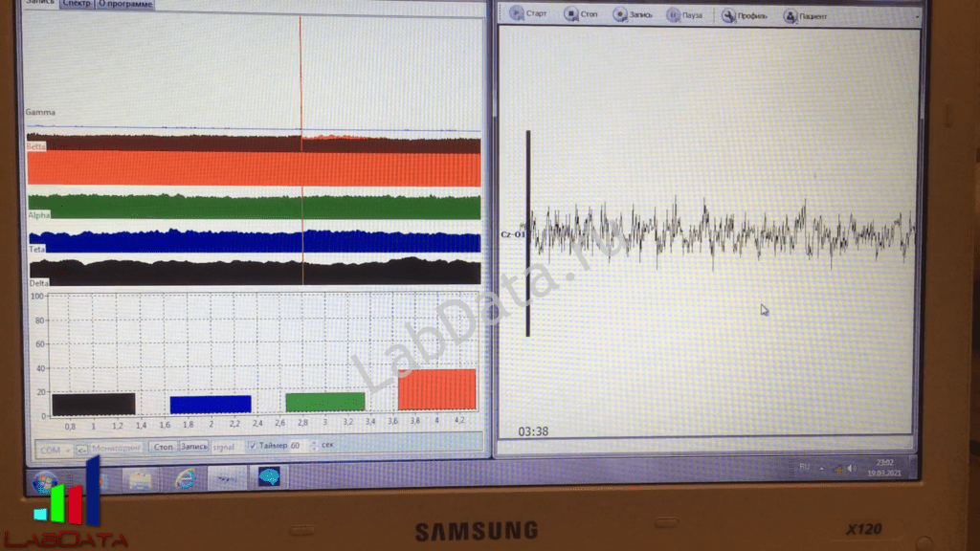This screenshot has width=980, height=551.
Task: Click the blue Teta bar in the histogram
Action: pyautogui.click(x=211, y=405)
